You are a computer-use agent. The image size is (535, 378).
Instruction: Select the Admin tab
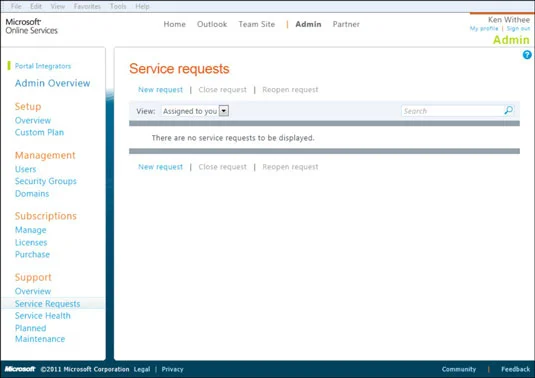(x=308, y=24)
